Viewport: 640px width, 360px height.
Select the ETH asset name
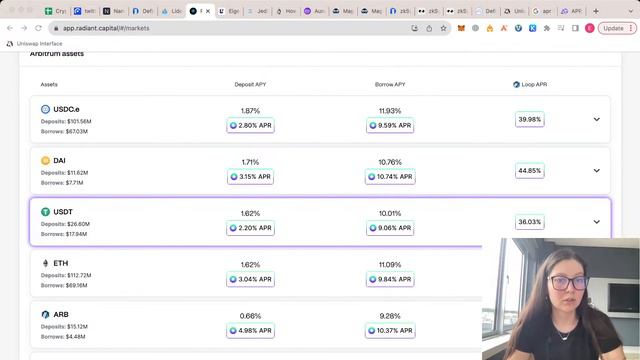pos(61,263)
